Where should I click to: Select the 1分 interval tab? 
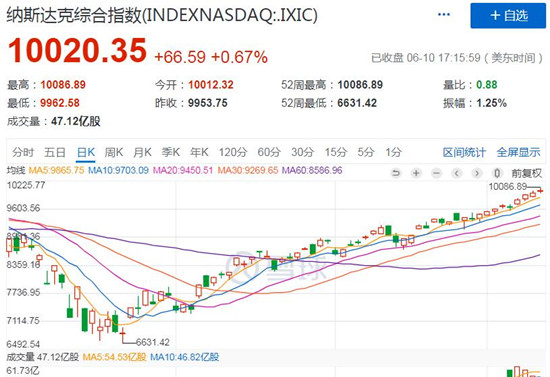pos(394,153)
